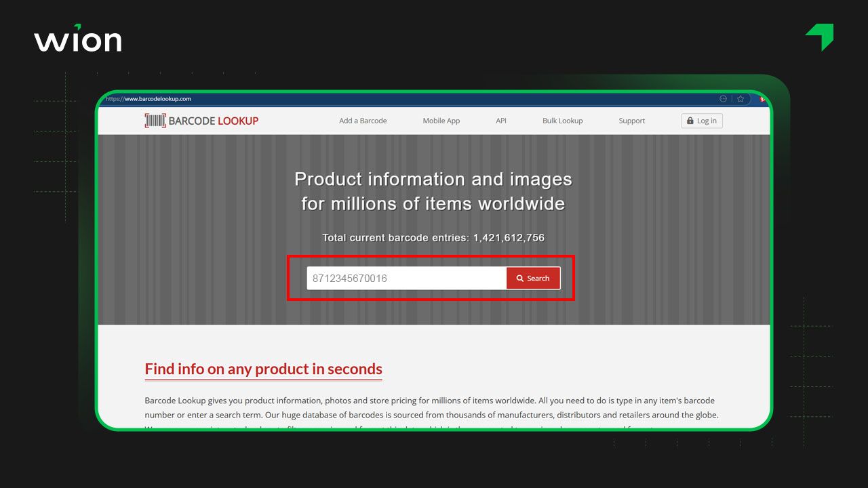Open the API menu item
This screenshot has height=488, width=868.
coord(500,120)
